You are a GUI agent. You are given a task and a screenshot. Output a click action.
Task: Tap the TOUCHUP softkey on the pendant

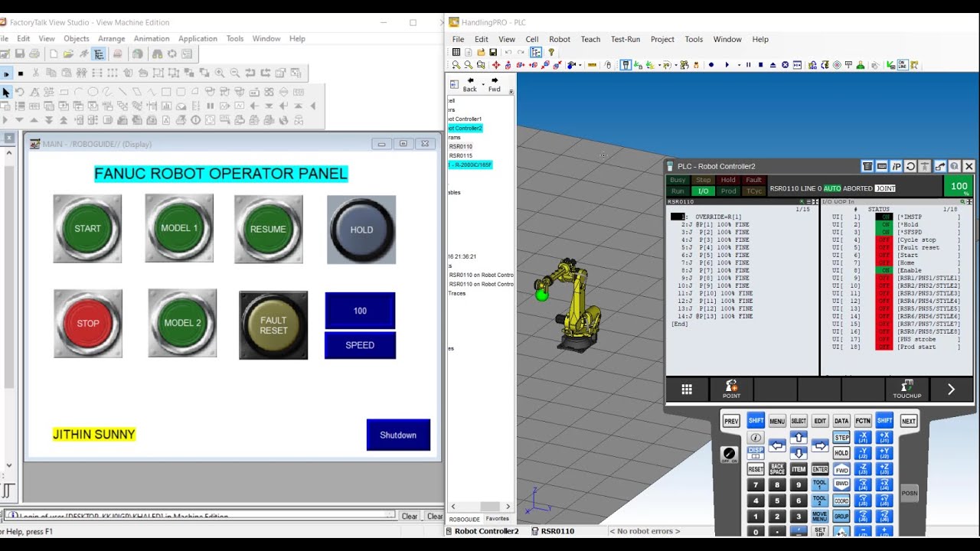(x=906, y=389)
